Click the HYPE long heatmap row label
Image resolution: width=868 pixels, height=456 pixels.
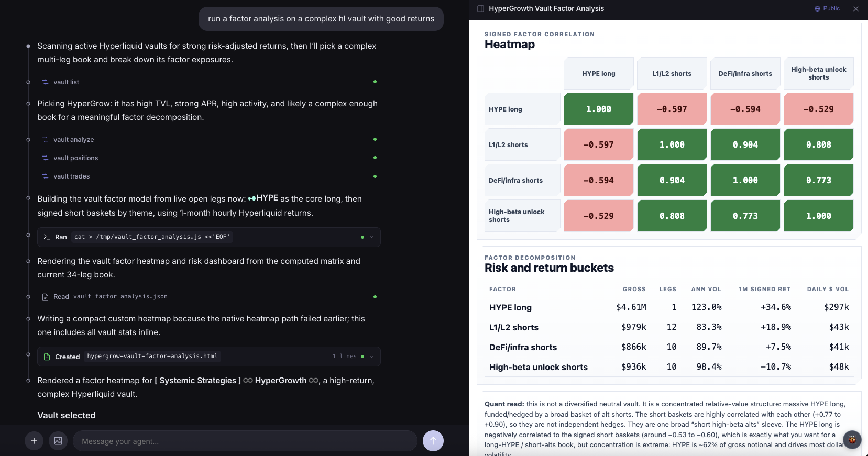pyautogui.click(x=522, y=109)
